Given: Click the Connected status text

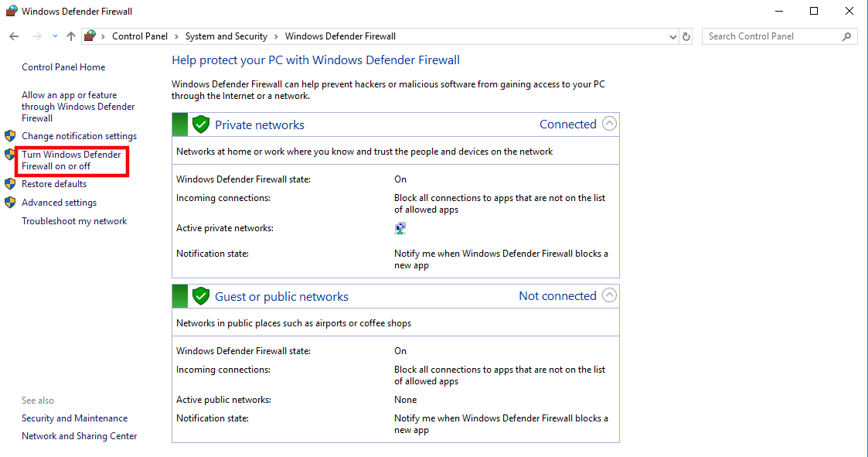Looking at the screenshot, I should (568, 124).
